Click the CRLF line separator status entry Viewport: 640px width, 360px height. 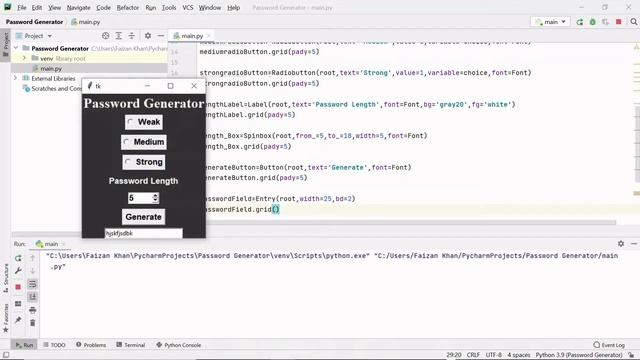pyautogui.click(x=473, y=355)
